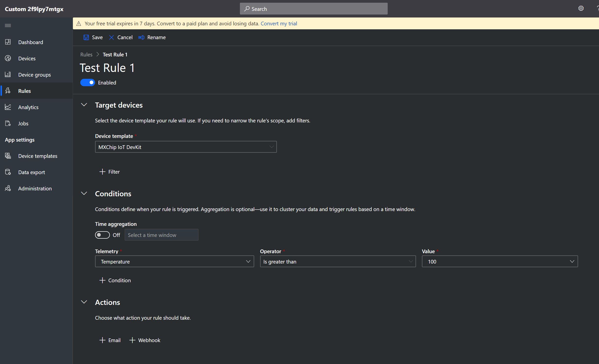Viewport: 599px width, 364px height.
Task: Open Jobs in the sidebar
Action: 23,123
